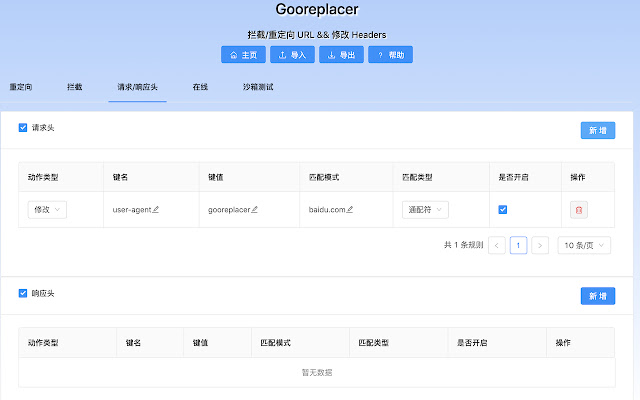Screen dimensions: 640x400
Task: Toggle the 请求头 section checkbox
Action: (x=23, y=128)
